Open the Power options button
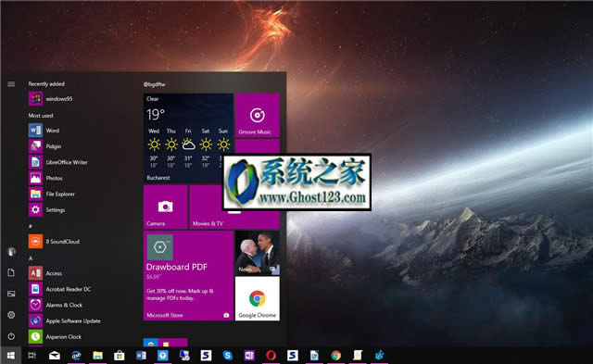Image resolution: width=593 pixels, height=364 pixels. click(x=11, y=336)
